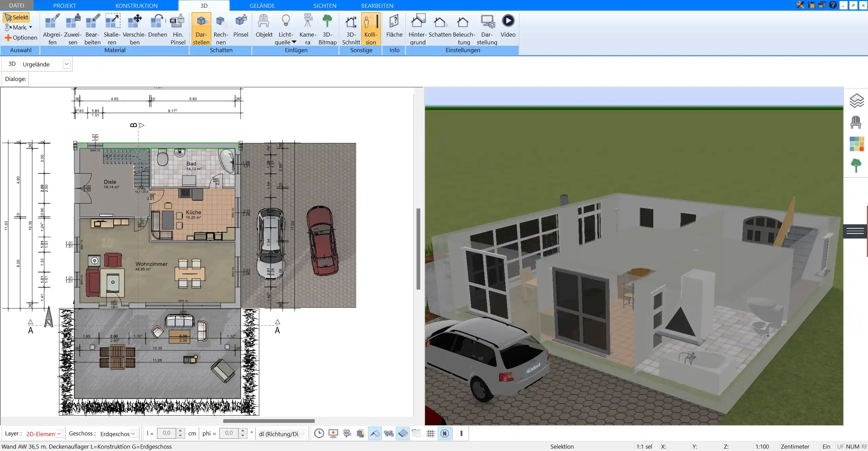
Task: Open Hintergrund settings
Action: (418, 29)
